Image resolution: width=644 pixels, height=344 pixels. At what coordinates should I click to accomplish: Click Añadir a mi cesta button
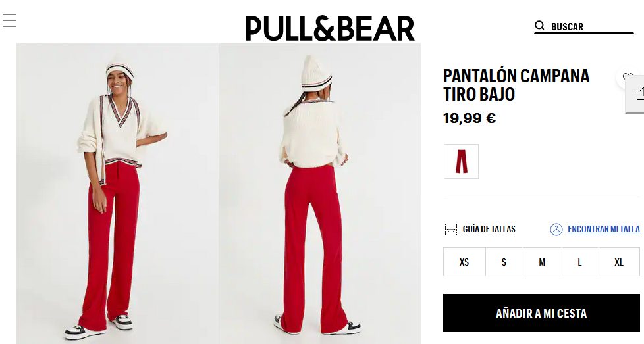[x=541, y=313]
